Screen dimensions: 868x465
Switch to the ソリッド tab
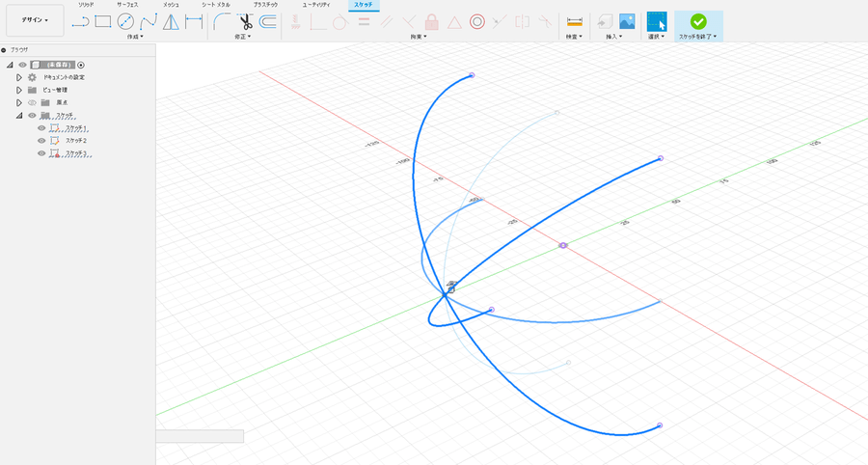tap(86, 5)
